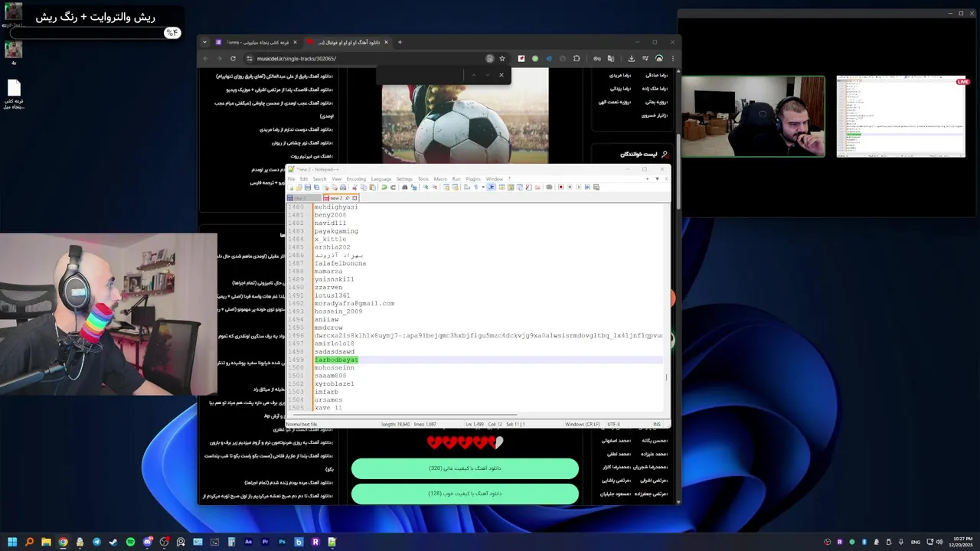Screen dimensions: 980x551
Task: Click the Paste icon in Notepad++ toolbar
Action: [x=372, y=187]
